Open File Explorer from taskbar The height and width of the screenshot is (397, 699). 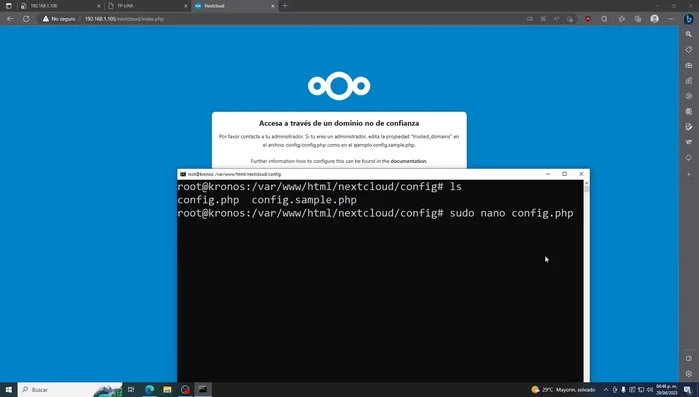click(x=167, y=389)
